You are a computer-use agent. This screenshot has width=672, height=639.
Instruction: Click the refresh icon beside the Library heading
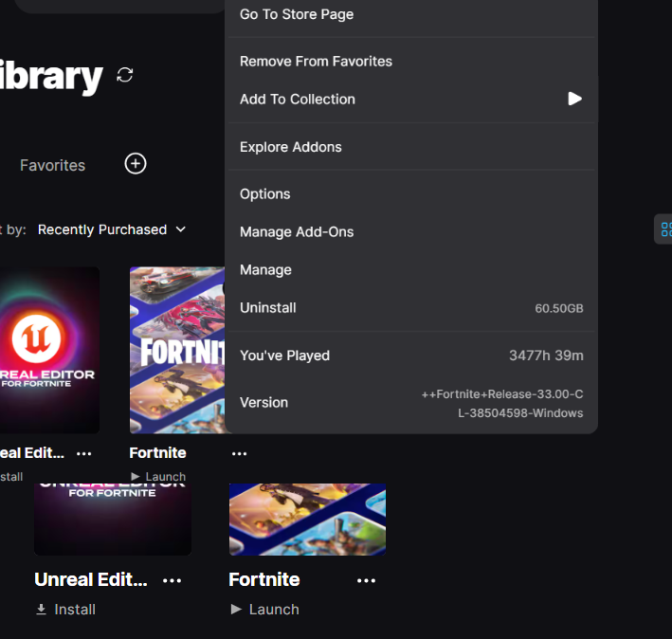pyautogui.click(x=125, y=75)
